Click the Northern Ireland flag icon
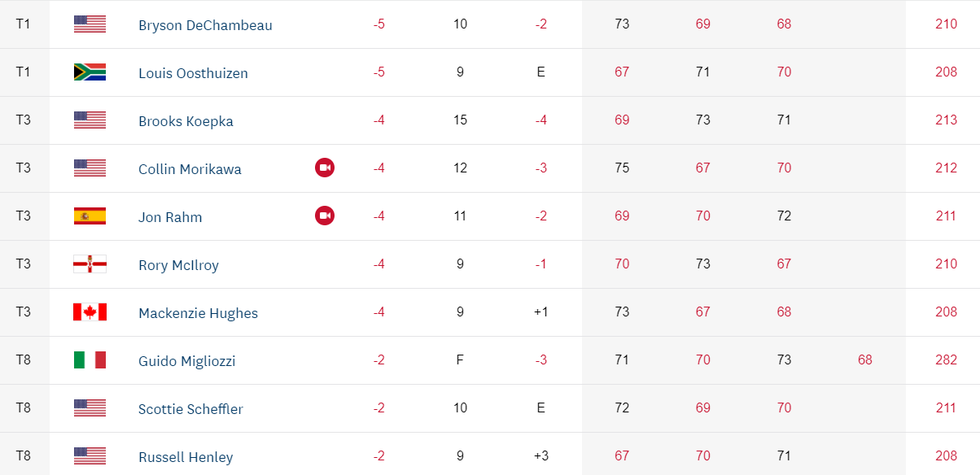980x475 pixels. tap(90, 264)
